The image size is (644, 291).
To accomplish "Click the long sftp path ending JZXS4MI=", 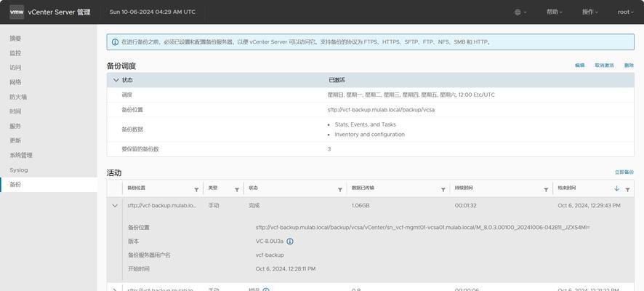I will tap(422, 227).
